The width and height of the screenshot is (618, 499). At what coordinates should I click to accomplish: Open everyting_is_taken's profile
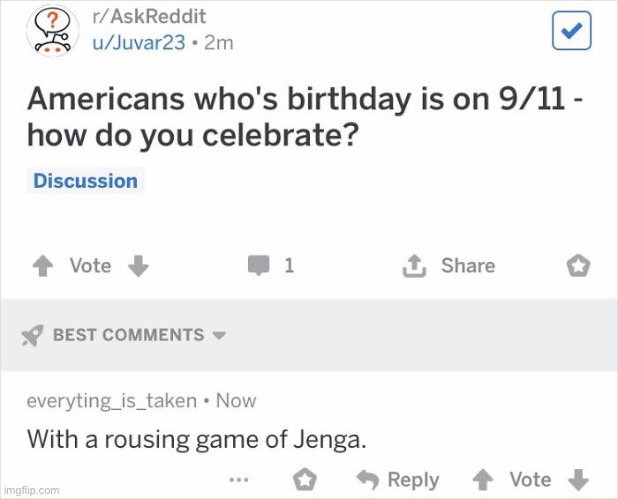112,401
